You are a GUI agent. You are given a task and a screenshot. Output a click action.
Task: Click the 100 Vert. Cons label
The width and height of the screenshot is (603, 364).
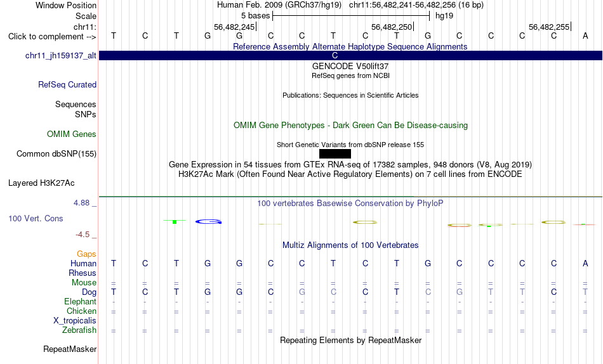36,218
